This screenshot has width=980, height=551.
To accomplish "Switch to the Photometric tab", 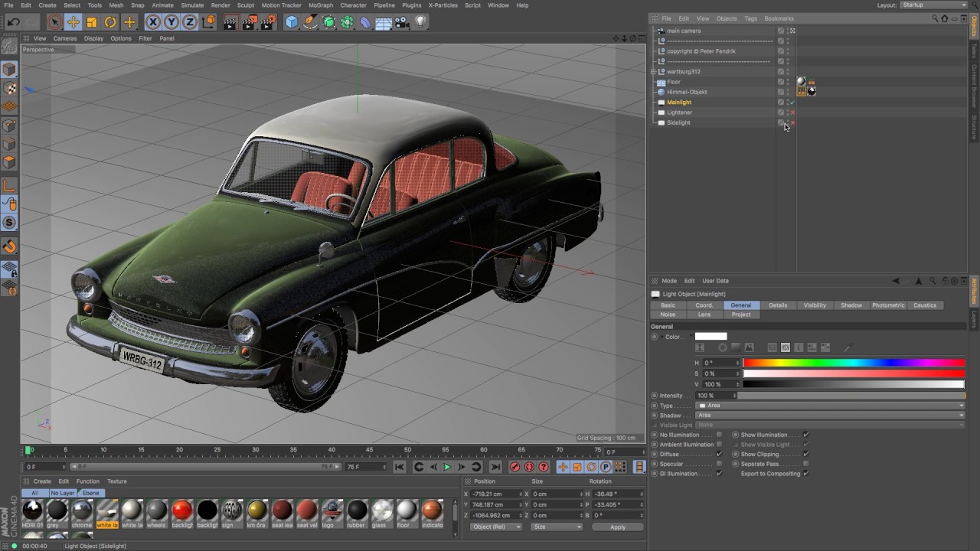I will coord(888,305).
